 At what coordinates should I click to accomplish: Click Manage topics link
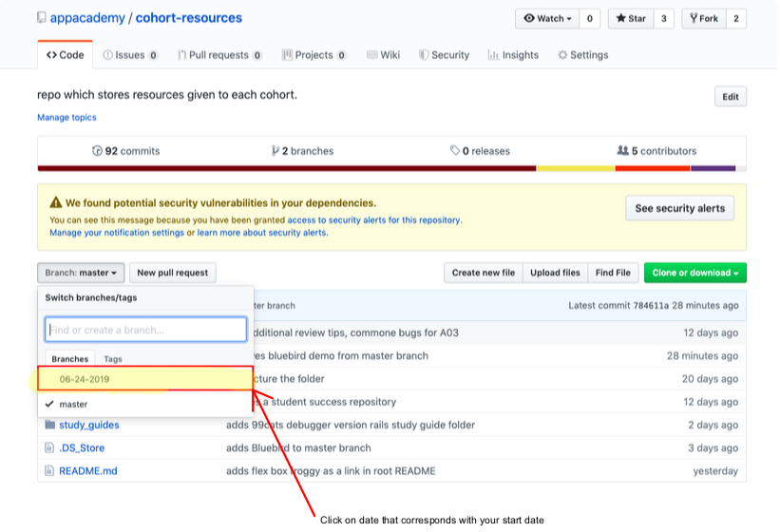(67, 118)
